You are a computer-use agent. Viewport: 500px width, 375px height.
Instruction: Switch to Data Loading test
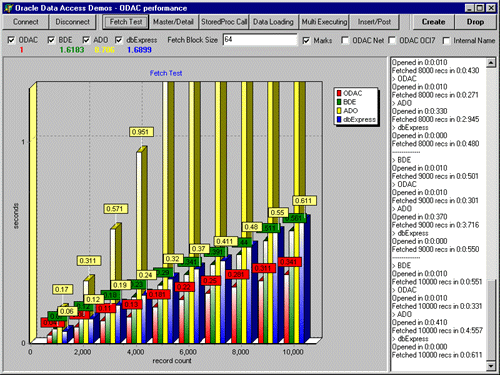tap(273, 22)
